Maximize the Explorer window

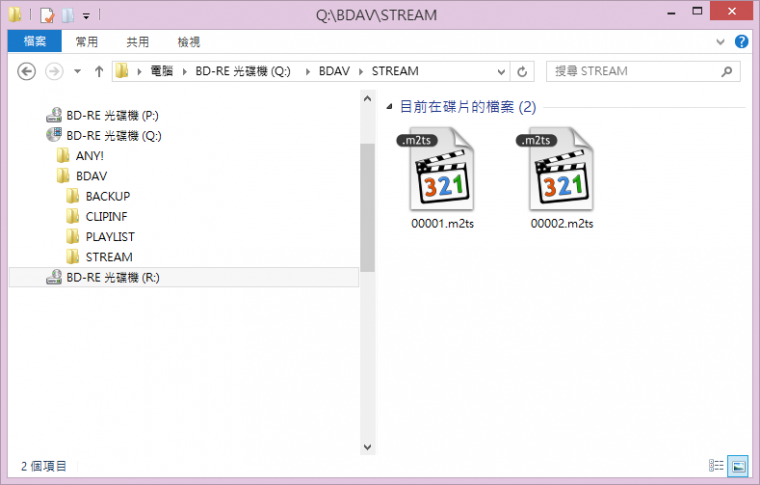pos(697,12)
